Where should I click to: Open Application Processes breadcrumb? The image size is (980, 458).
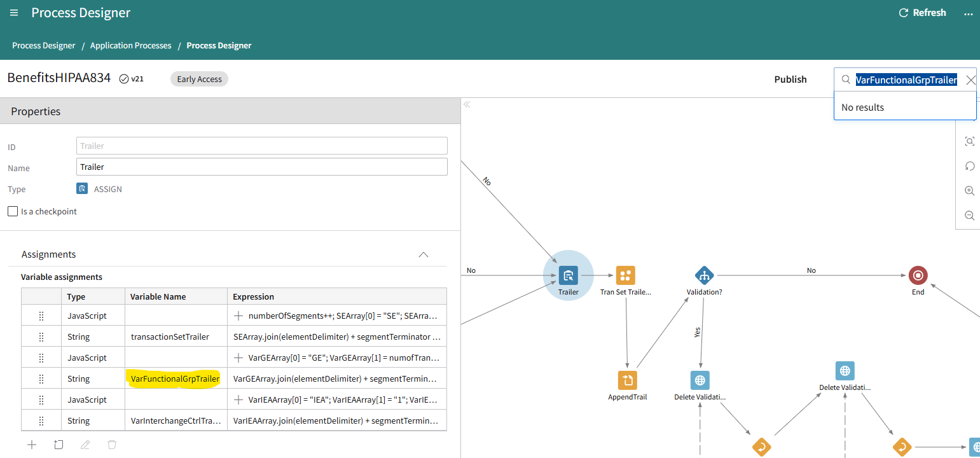click(131, 46)
